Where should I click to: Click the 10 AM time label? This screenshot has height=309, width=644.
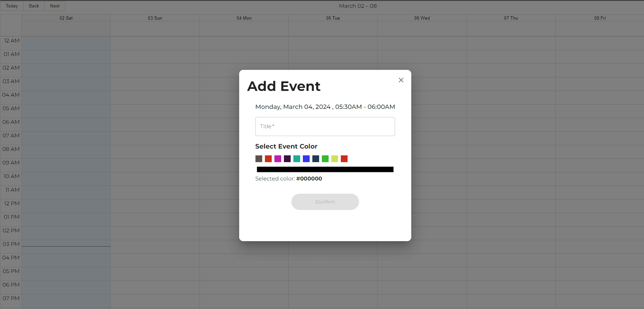[x=12, y=176]
